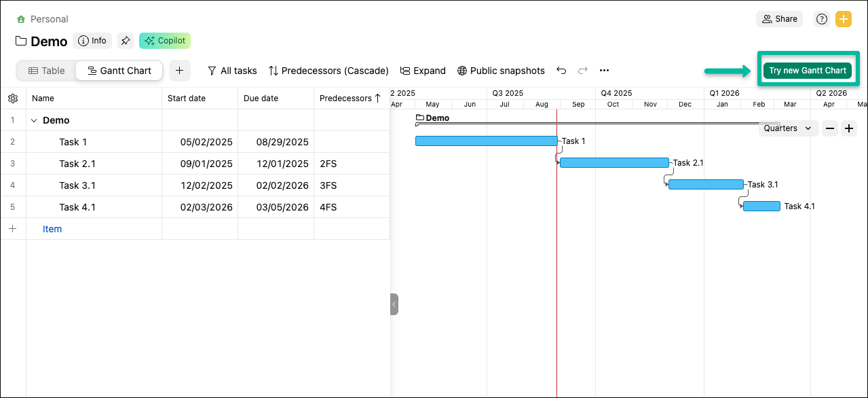
Task: Redo the last undone action
Action: (583, 71)
